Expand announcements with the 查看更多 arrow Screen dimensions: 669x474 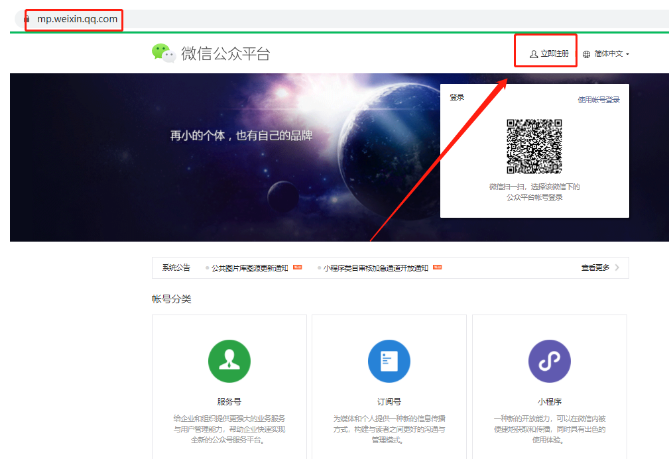(617, 268)
